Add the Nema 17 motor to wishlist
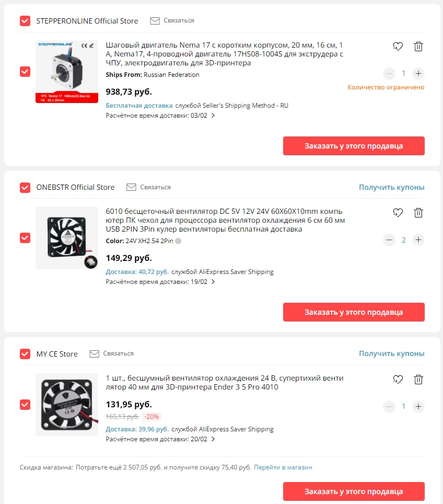 (398, 47)
